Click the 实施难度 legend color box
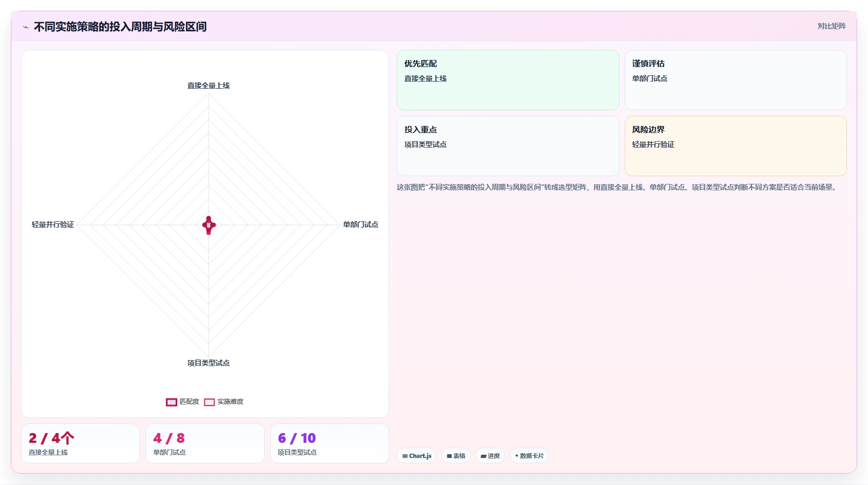The width and height of the screenshot is (868, 485). pyautogui.click(x=209, y=402)
